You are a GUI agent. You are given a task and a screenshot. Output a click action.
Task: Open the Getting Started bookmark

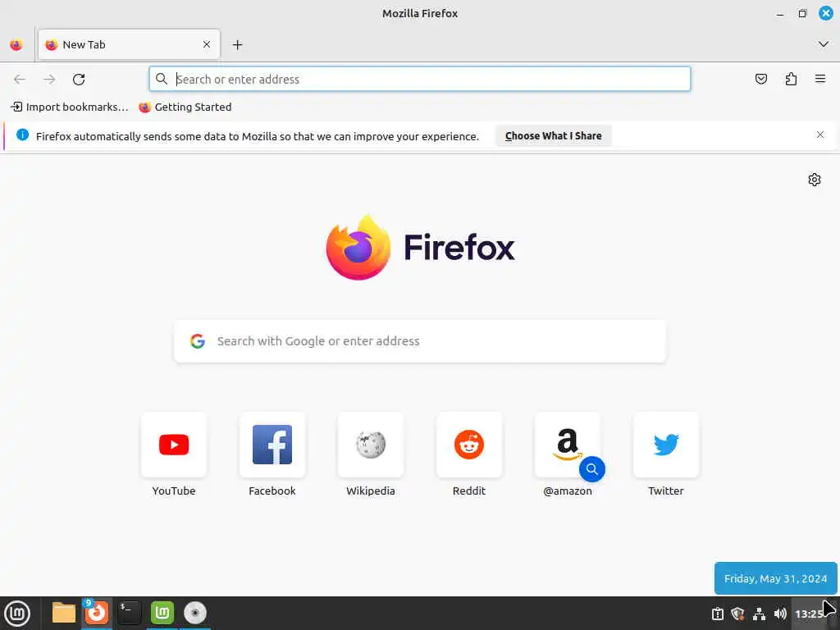185,107
